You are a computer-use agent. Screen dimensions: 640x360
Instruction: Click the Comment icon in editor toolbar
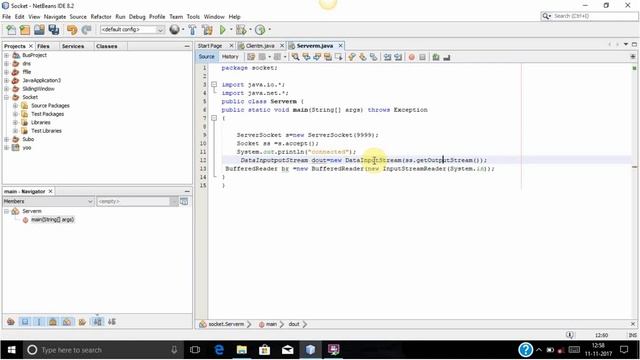[436, 57]
